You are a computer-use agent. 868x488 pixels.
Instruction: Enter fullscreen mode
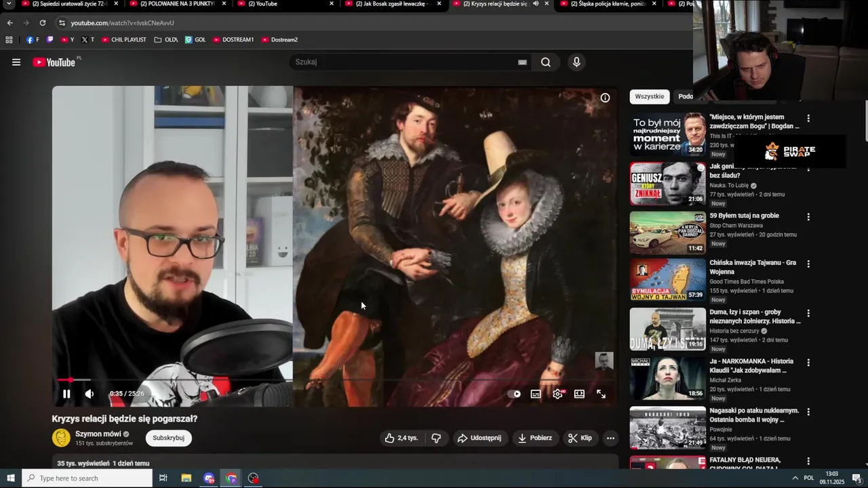tap(601, 394)
